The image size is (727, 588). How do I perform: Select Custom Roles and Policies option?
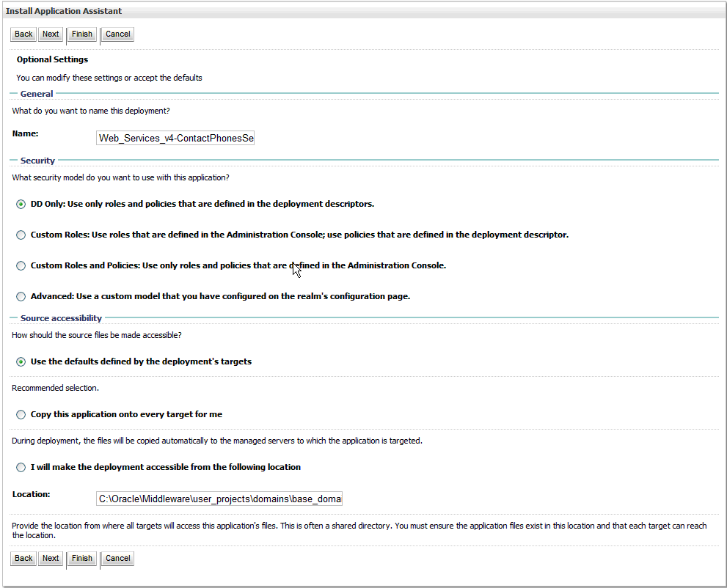click(21, 265)
